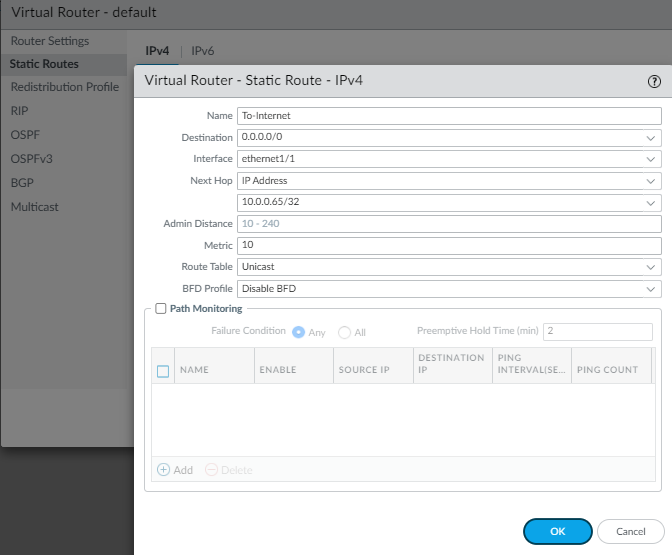Click the Name field To-Internet
Screen dimensions: 672x555
(449, 116)
